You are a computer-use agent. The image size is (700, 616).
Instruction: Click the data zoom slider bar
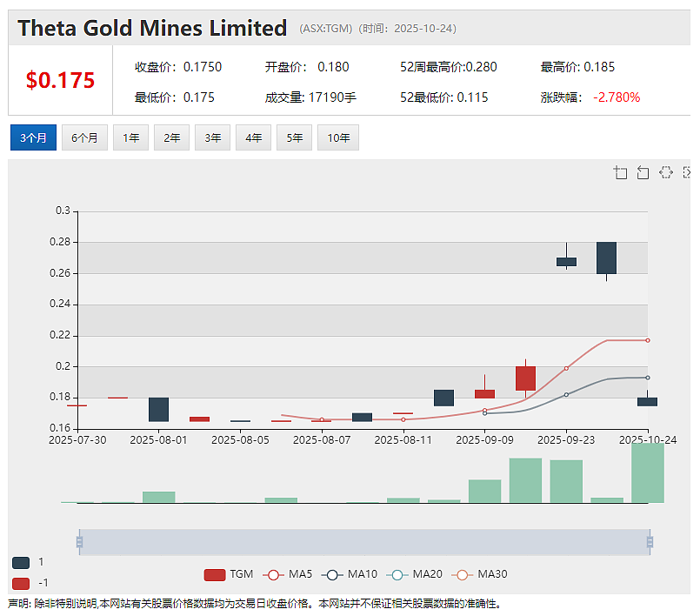(364, 542)
